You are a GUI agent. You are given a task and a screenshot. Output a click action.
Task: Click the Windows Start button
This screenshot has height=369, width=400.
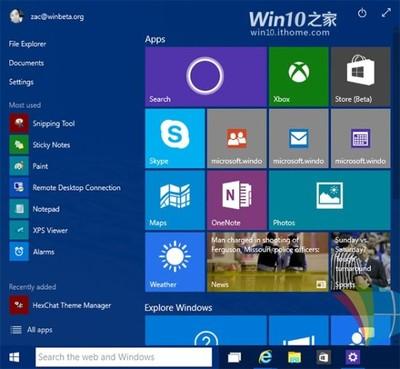click(14, 357)
